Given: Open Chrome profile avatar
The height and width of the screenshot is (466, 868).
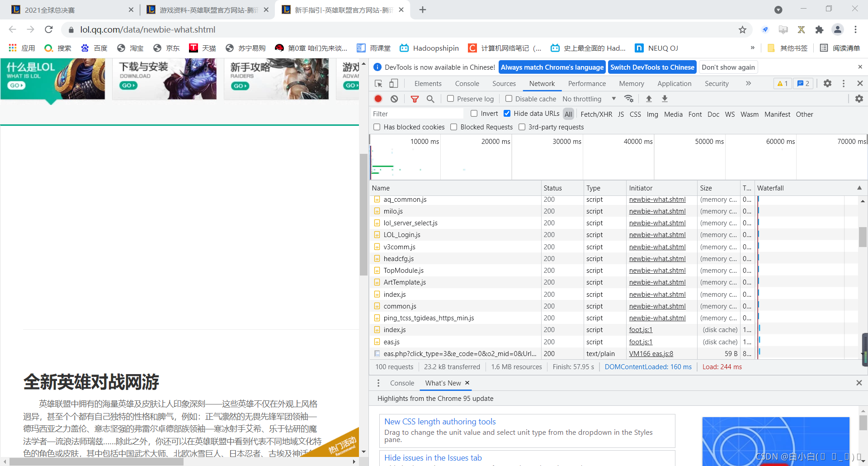Looking at the screenshot, I should click(x=838, y=29).
